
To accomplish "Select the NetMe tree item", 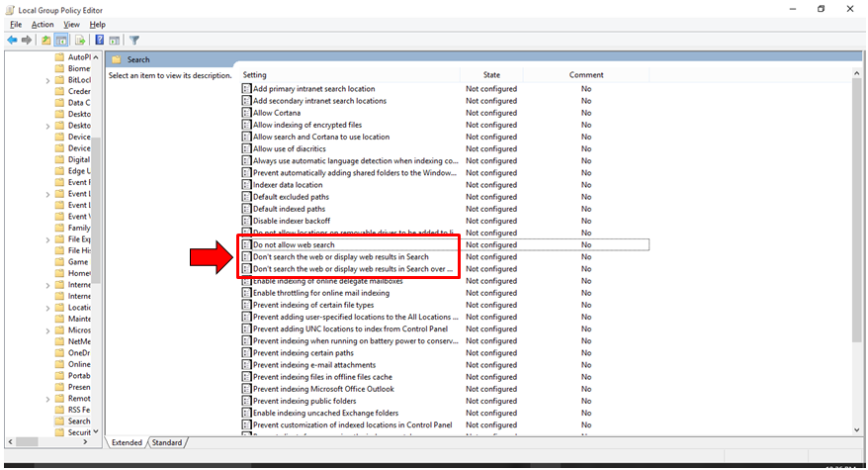I will coord(79,341).
